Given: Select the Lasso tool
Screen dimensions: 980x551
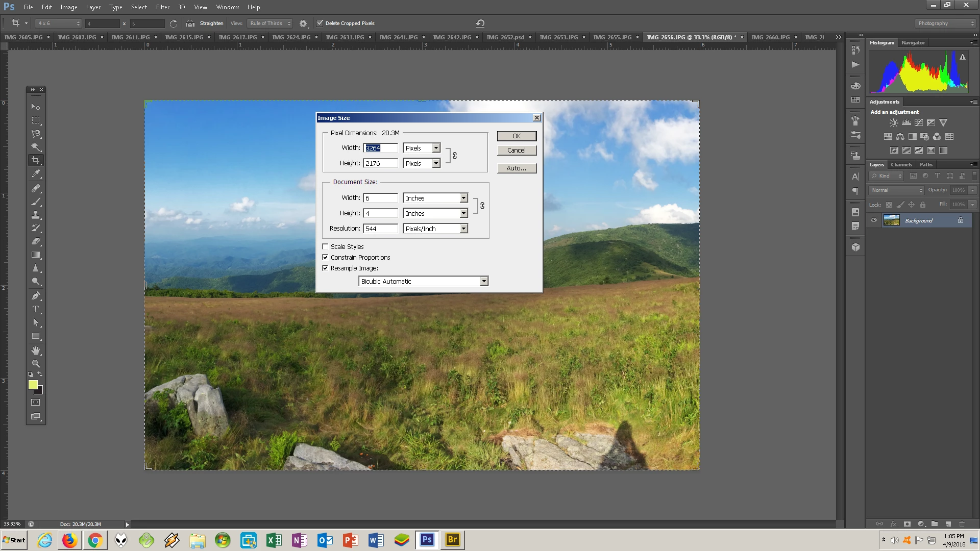Looking at the screenshot, I should click(36, 134).
